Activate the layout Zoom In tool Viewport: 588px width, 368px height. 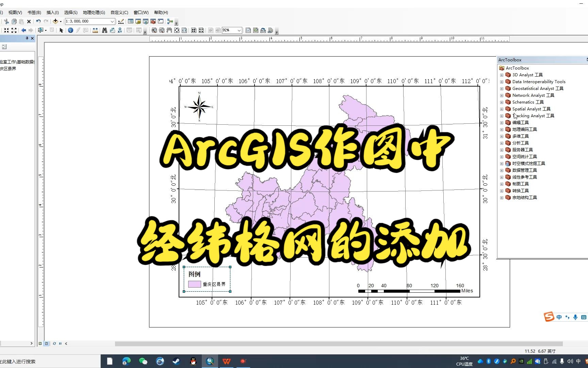tap(154, 30)
